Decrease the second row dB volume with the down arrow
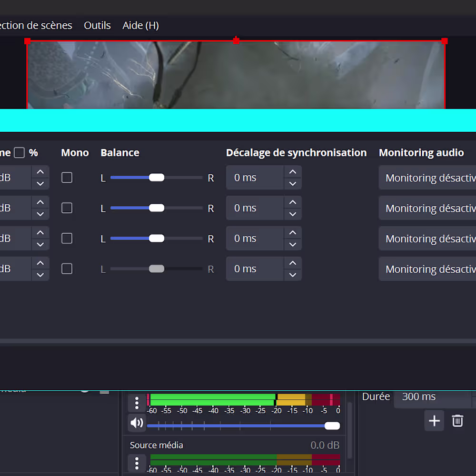This screenshot has width=476, height=476. tap(40, 214)
